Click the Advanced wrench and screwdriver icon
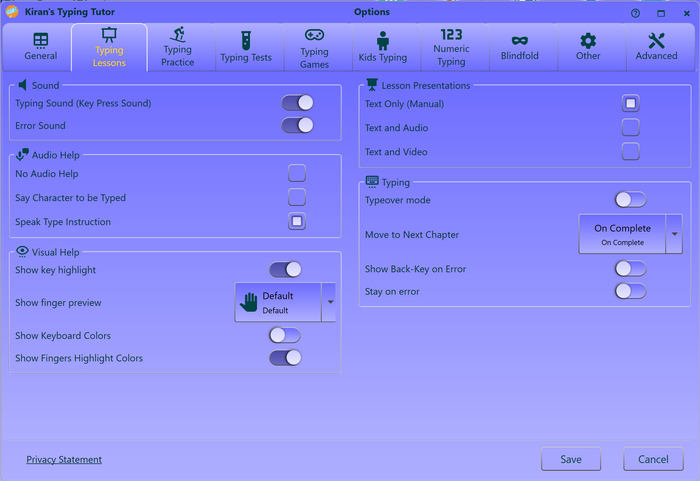 (x=656, y=41)
